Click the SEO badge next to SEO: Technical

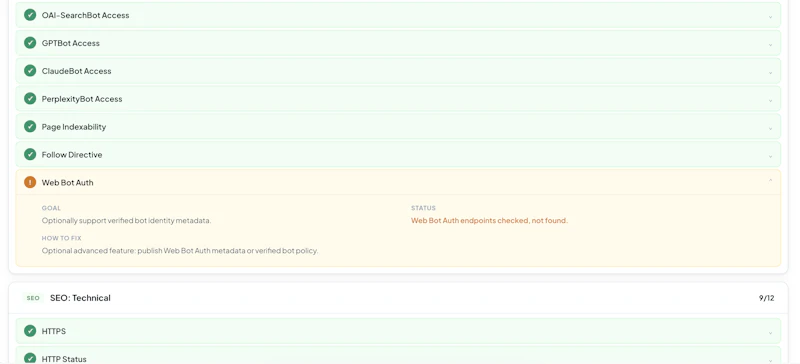coord(33,298)
